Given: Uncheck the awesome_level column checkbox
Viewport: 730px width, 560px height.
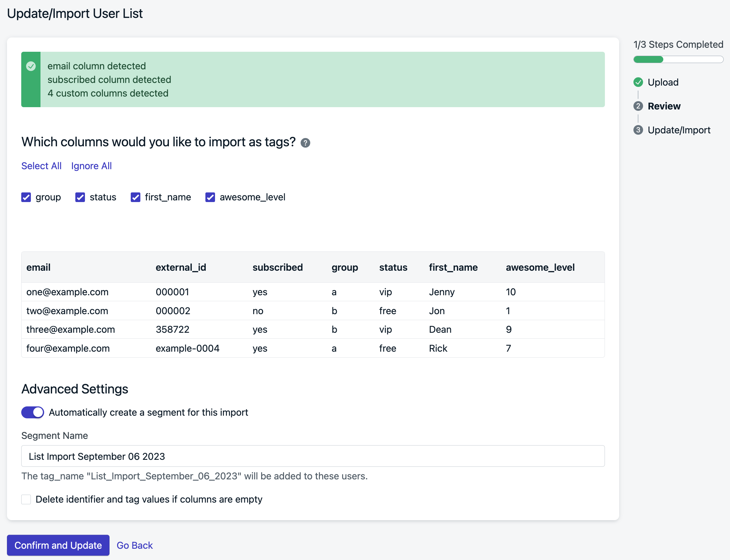Looking at the screenshot, I should [x=210, y=197].
